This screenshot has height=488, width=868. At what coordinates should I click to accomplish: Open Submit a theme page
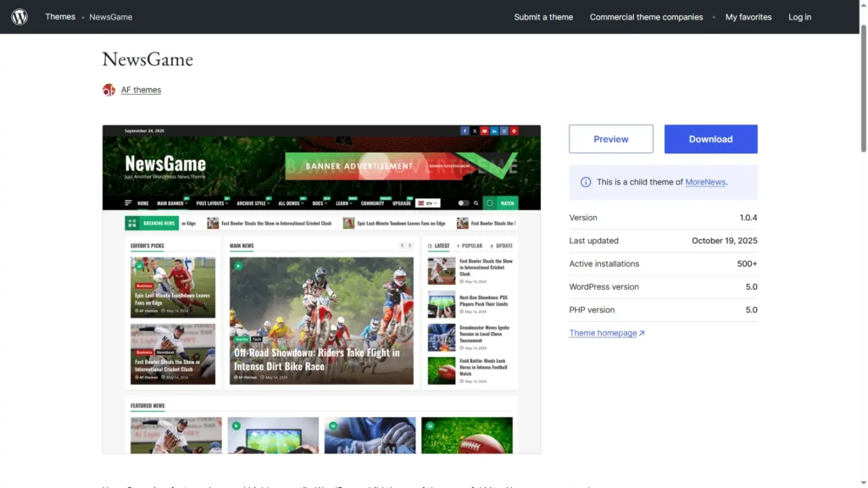pyautogui.click(x=543, y=17)
